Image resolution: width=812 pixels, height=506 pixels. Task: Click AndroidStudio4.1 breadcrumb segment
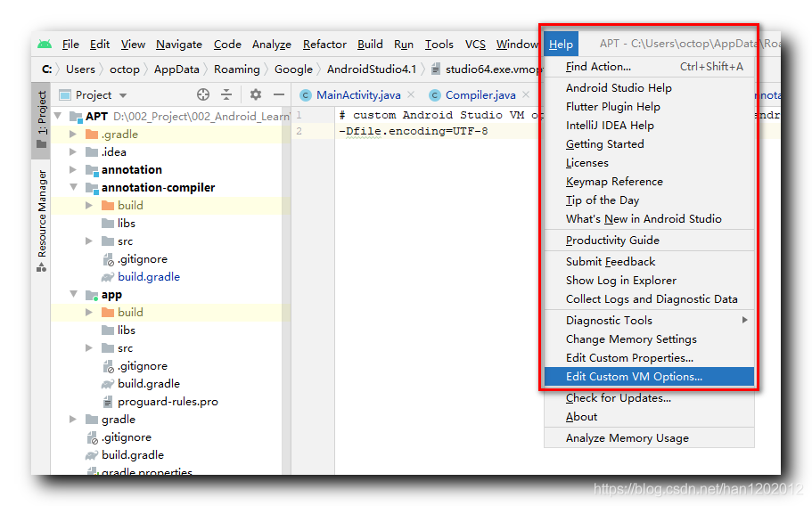click(x=371, y=69)
